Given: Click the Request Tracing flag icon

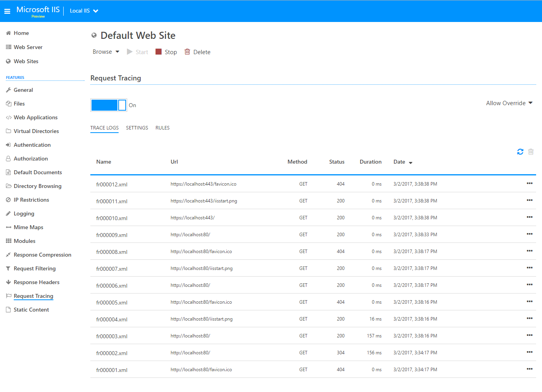Looking at the screenshot, I should (8, 296).
